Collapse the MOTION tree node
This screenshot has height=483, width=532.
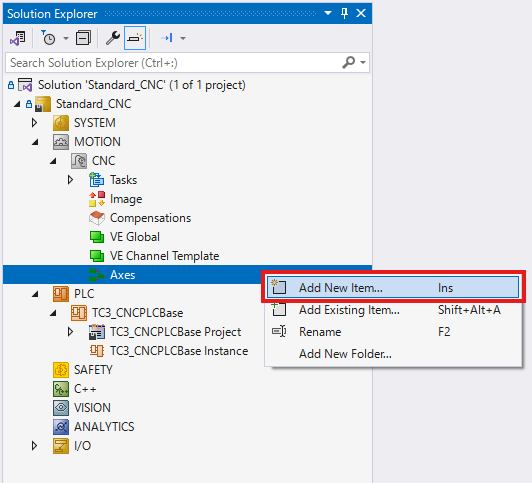pos(35,142)
